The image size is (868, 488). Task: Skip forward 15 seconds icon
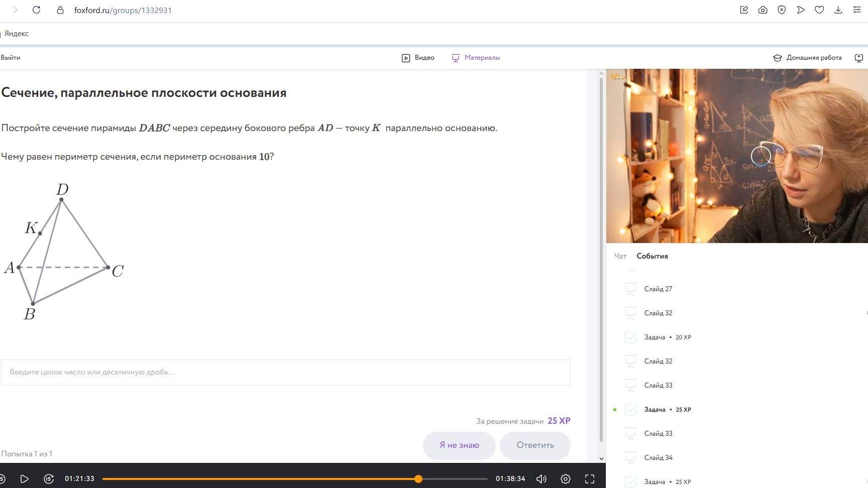tap(49, 479)
